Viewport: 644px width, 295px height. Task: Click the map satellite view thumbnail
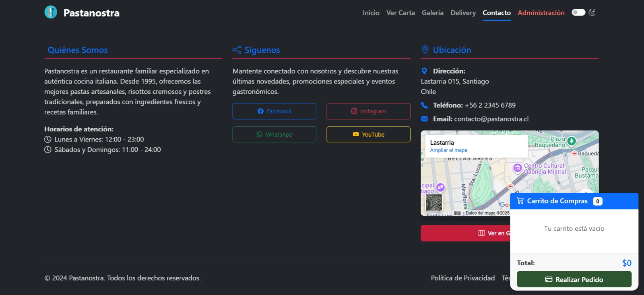(x=434, y=203)
